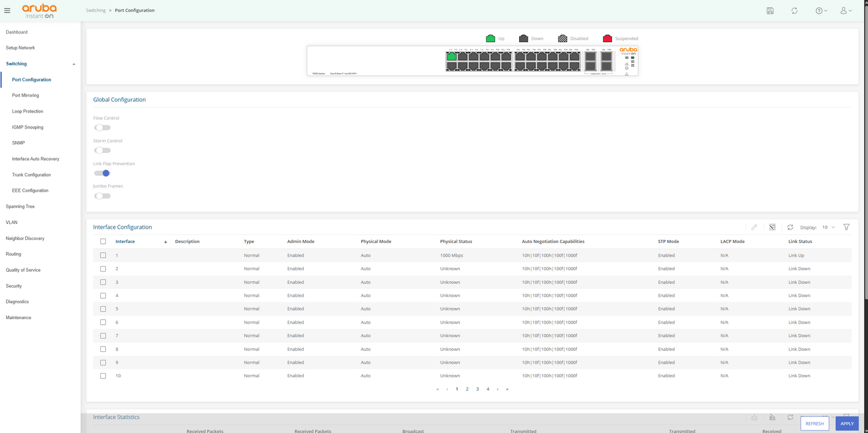This screenshot has width=868, height=433.
Task: Open Interface Auto Recovery page
Action: tap(36, 159)
